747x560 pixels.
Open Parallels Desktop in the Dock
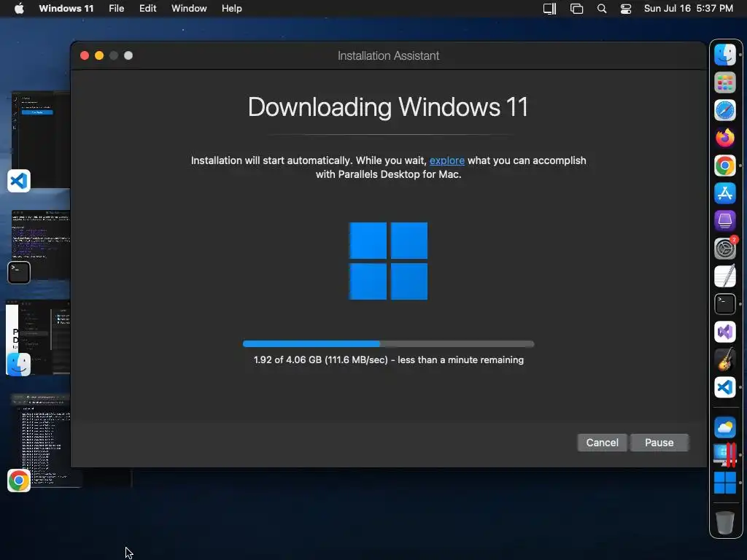point(724,455)
